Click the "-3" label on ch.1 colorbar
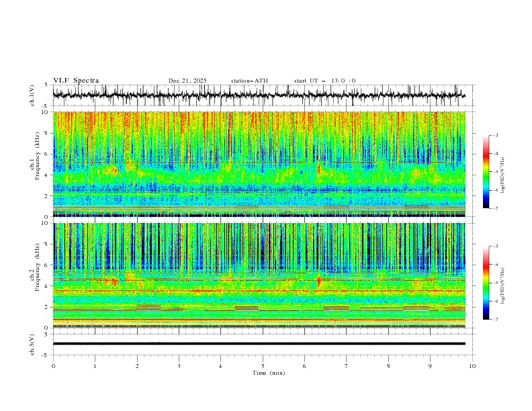This screenshot has width=532, height=411. [x=496, y=136]
